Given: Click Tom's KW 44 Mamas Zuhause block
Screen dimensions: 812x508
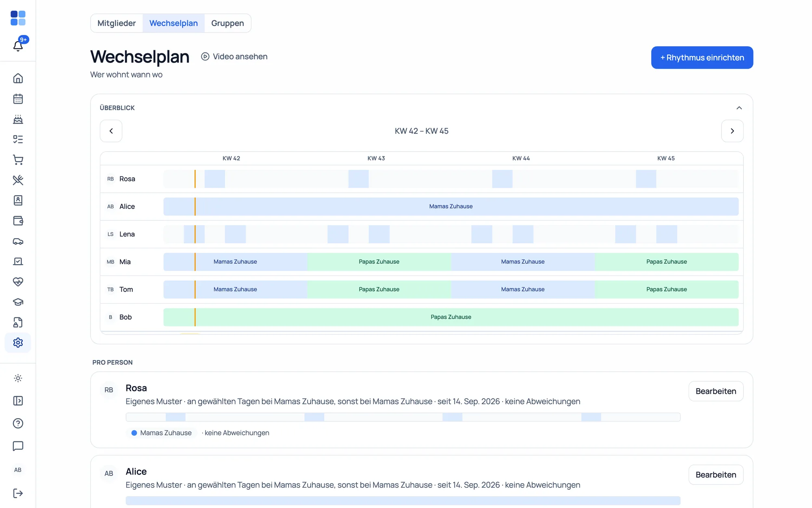Looking at the screenshot, I should 523,289.
